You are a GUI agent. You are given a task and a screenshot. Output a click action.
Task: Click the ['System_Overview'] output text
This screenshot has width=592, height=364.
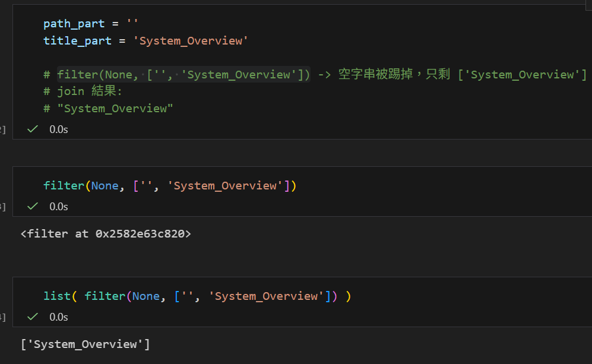85,344
